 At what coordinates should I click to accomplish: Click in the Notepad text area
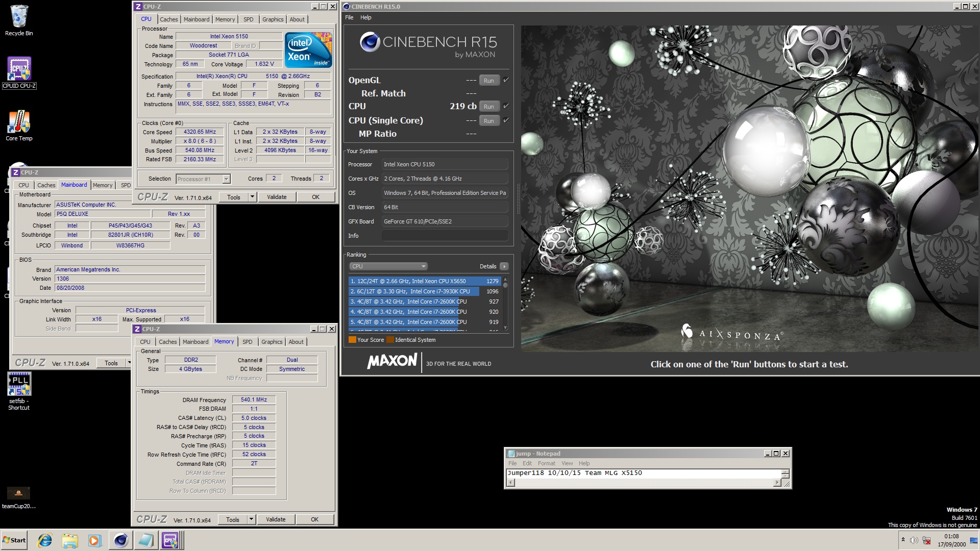(x=644, y=473)
